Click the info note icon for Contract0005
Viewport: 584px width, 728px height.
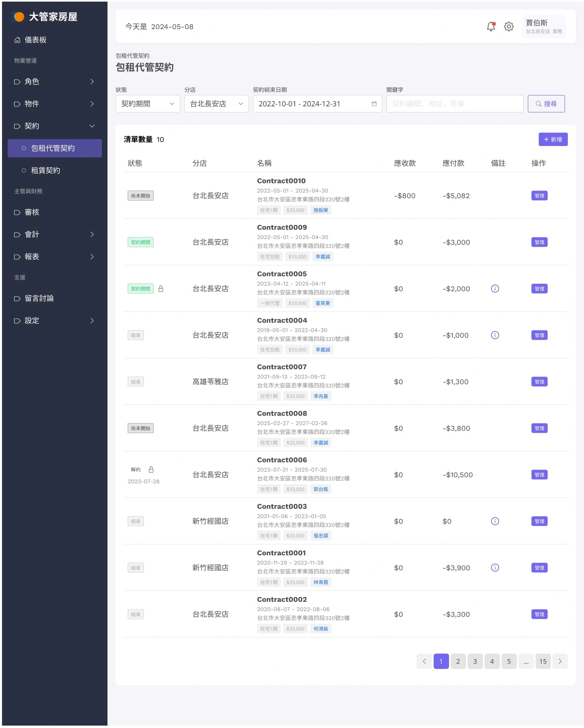(x=495, y=289)
